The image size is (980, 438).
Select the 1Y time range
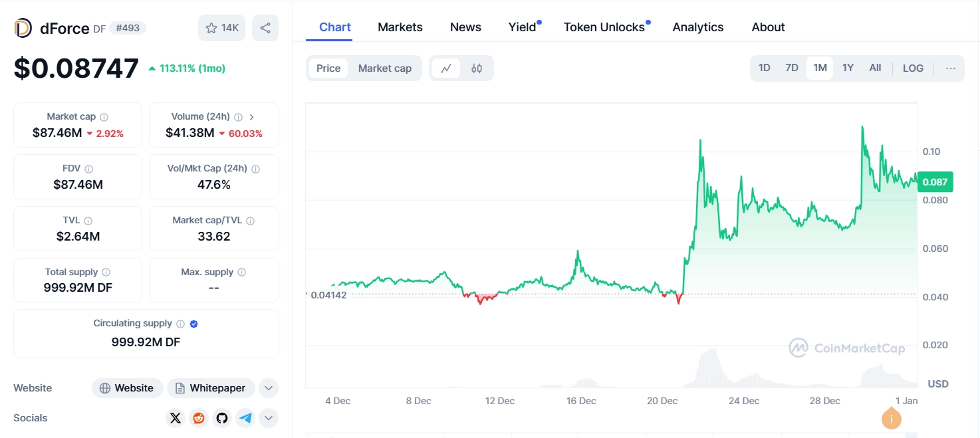pos(847,68)
